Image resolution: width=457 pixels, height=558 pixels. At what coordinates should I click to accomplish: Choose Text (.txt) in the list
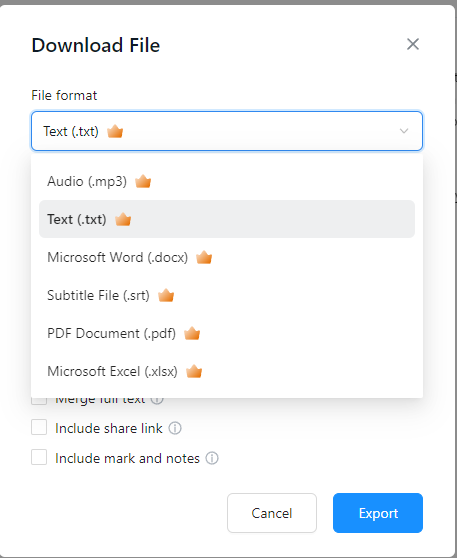[227, 219]
